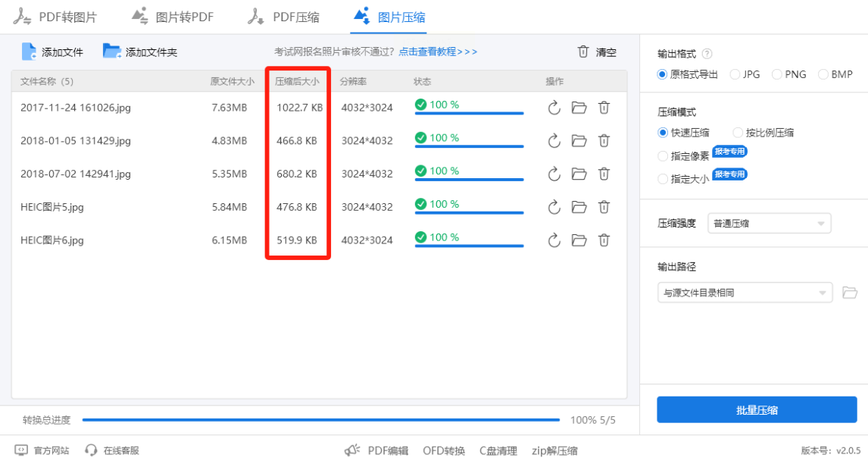Open browse folder icon beside output path

tap(850, 293)
